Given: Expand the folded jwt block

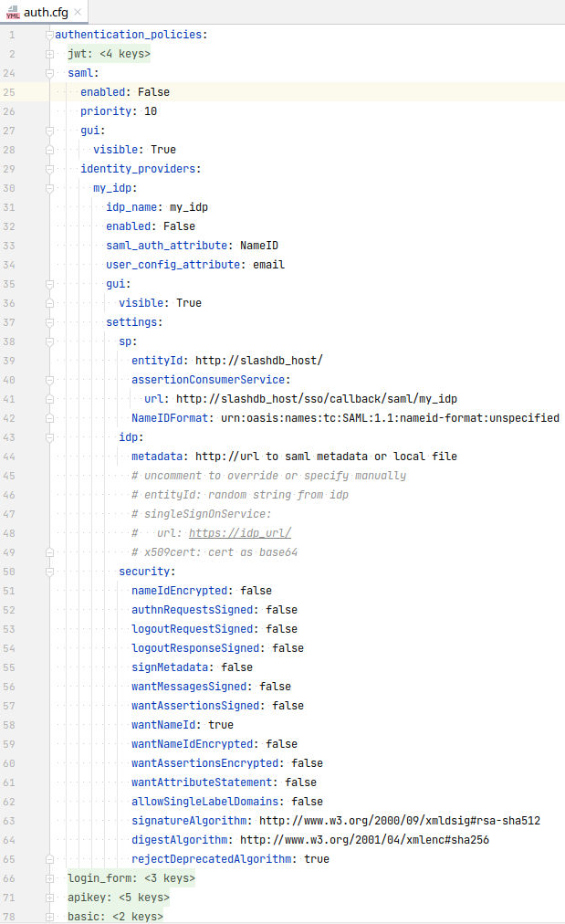Looking at the screenshot, I should click(49, 54).
